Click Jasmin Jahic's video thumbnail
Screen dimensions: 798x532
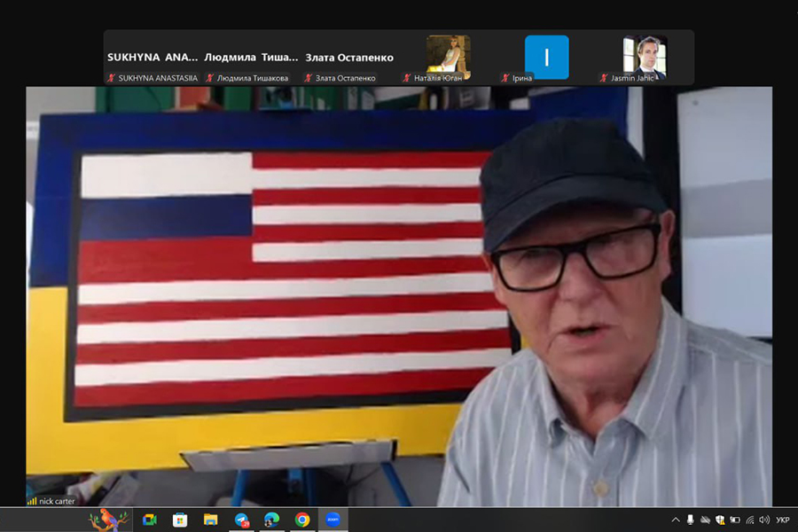[x=645, y=55]
